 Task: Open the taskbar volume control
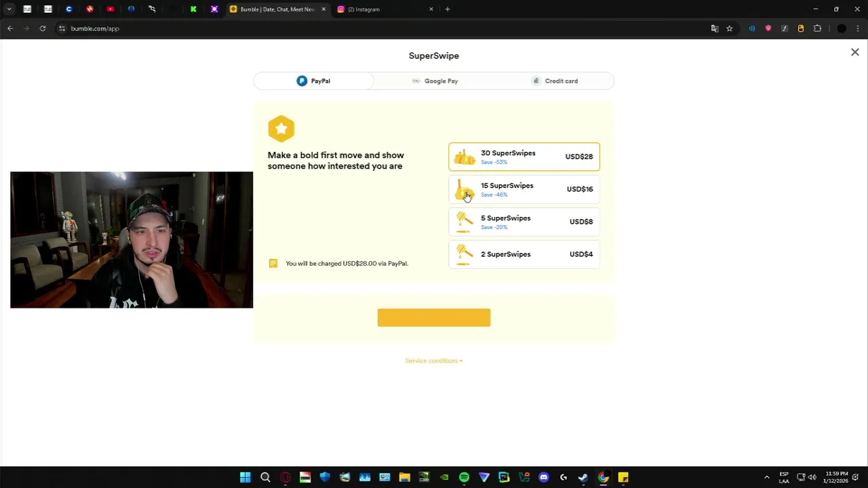coord(812,477)
